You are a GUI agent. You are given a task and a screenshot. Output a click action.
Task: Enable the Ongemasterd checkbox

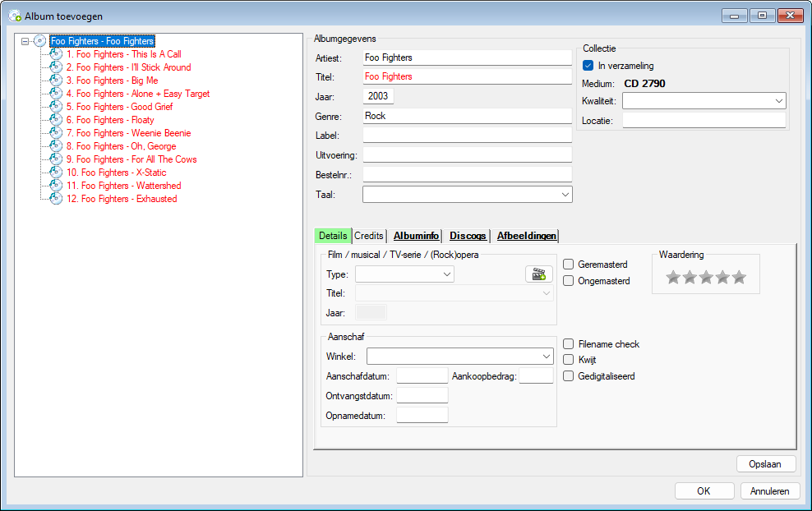click(x=568, y=281)
